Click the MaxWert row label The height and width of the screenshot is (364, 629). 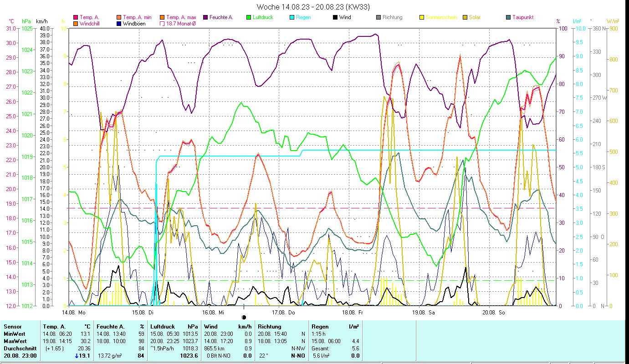tap(15, 341)
